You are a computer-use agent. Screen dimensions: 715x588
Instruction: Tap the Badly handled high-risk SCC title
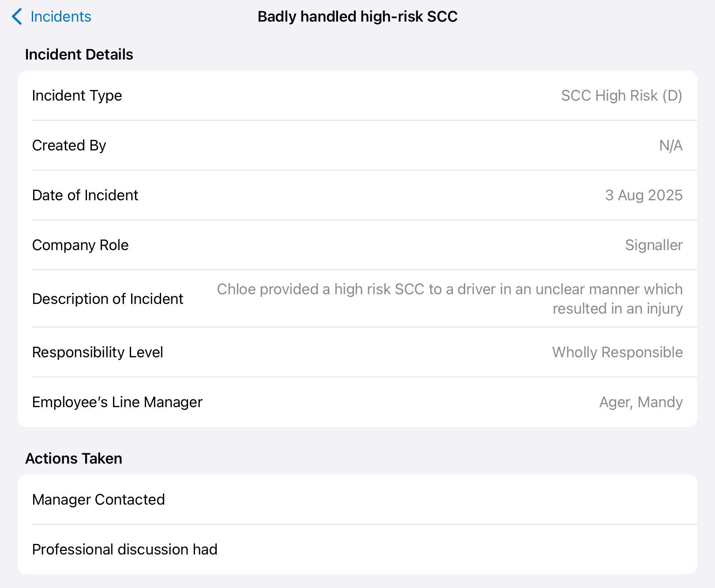[357, 17]
